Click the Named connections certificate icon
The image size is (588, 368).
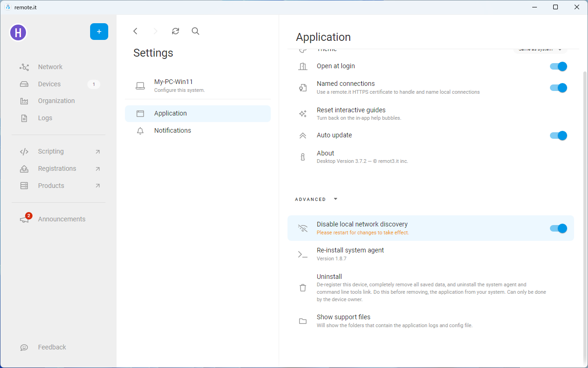tap(303, 88)
